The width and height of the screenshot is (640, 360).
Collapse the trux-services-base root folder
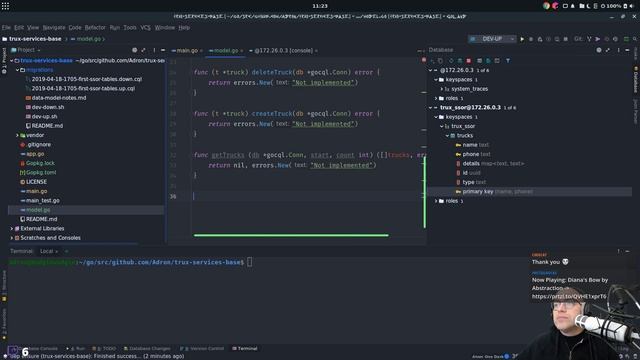[12, 60]
